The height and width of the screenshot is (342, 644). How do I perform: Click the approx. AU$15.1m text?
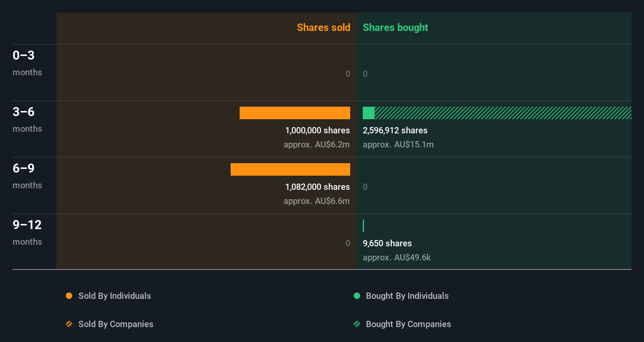tap(398, 145)
